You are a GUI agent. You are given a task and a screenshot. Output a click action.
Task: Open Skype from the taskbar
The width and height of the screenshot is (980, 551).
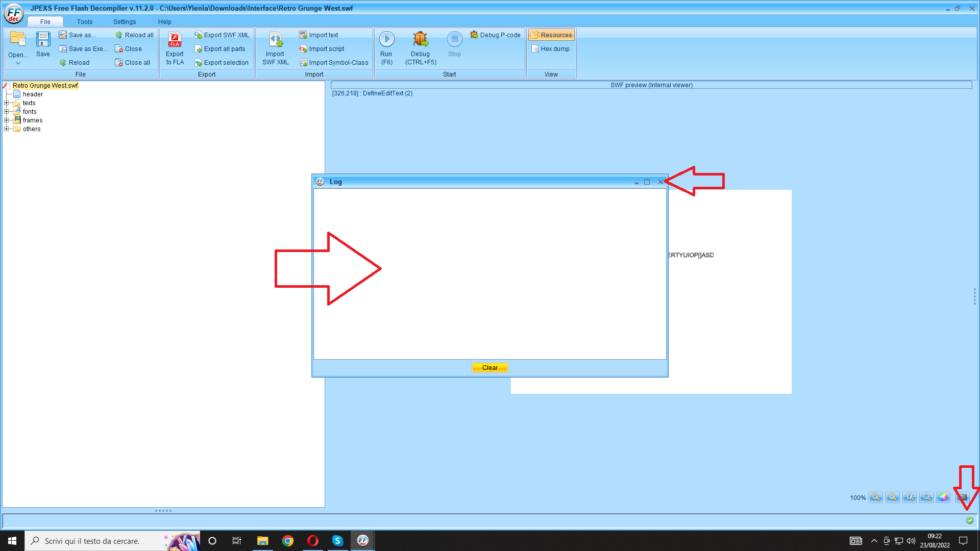point(338,541)
